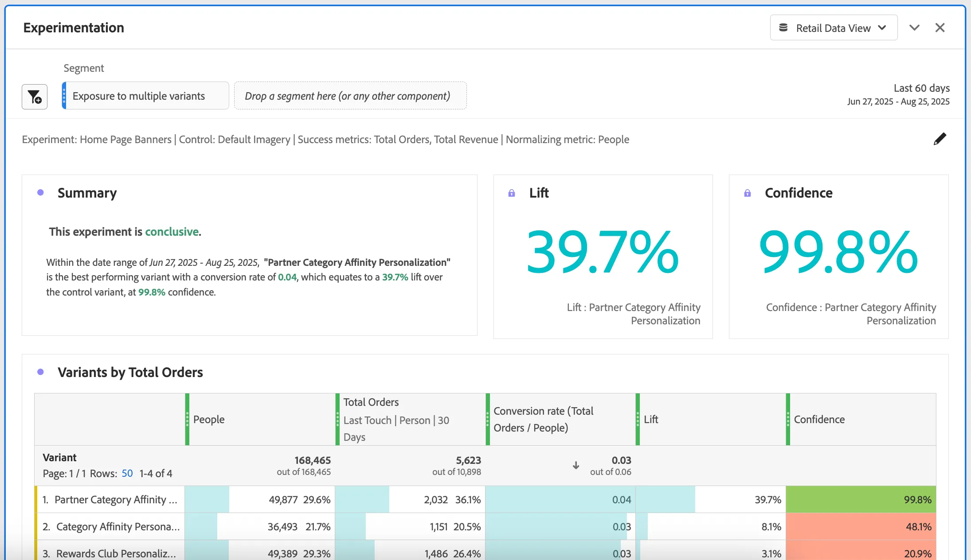Click the Summary panel color dot
The width and height of the screenshot is (971, 560).
(40, 193)
